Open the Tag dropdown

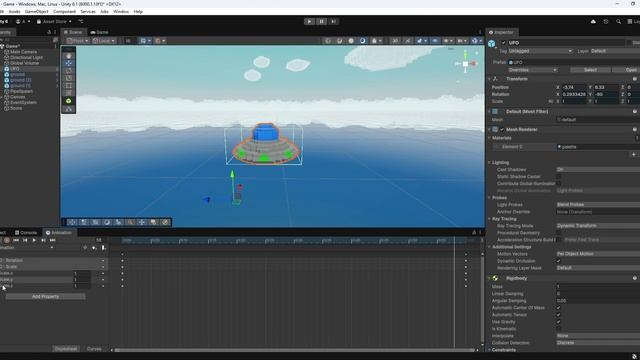pos(540,51)
